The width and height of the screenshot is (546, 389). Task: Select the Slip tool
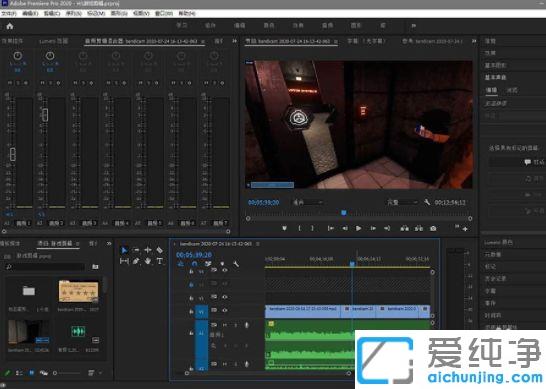tap(124, 261)
